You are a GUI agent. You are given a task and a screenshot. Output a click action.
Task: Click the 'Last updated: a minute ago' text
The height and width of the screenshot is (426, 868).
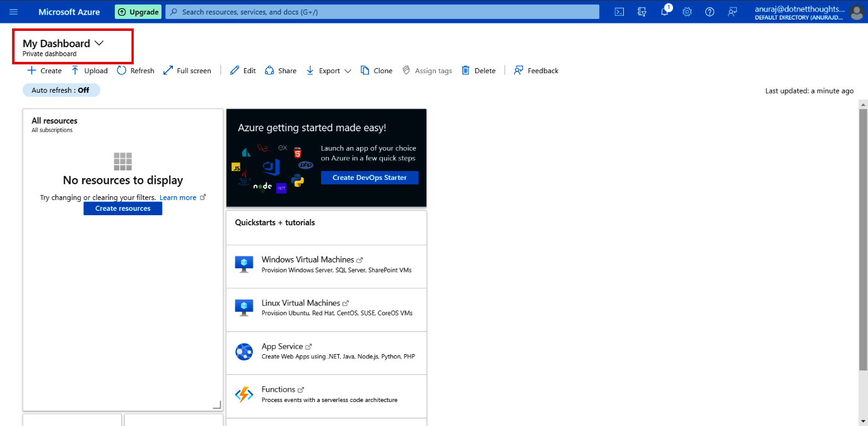click(809, 91)
